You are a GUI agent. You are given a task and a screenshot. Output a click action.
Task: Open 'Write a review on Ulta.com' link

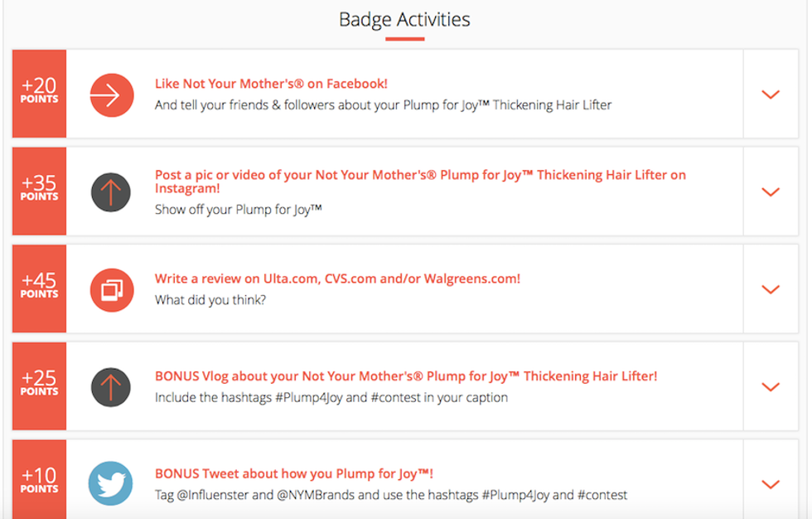pyautogui.click(x=337, y=279)
